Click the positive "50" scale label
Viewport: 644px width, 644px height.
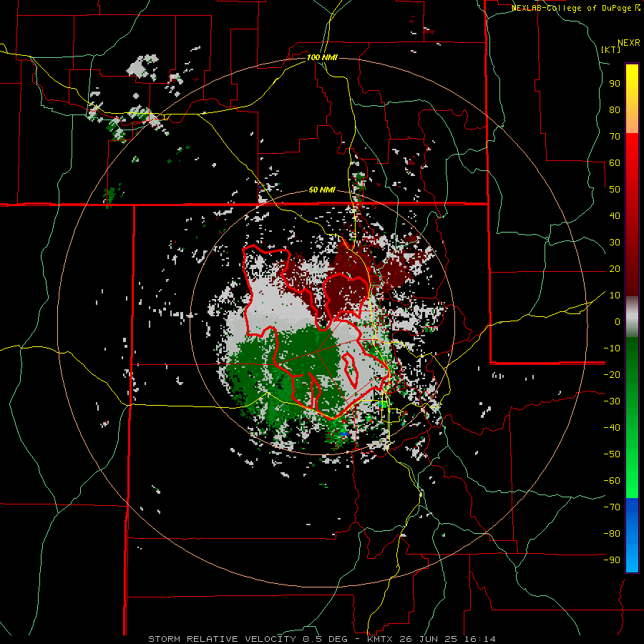[x=615, y=190]
